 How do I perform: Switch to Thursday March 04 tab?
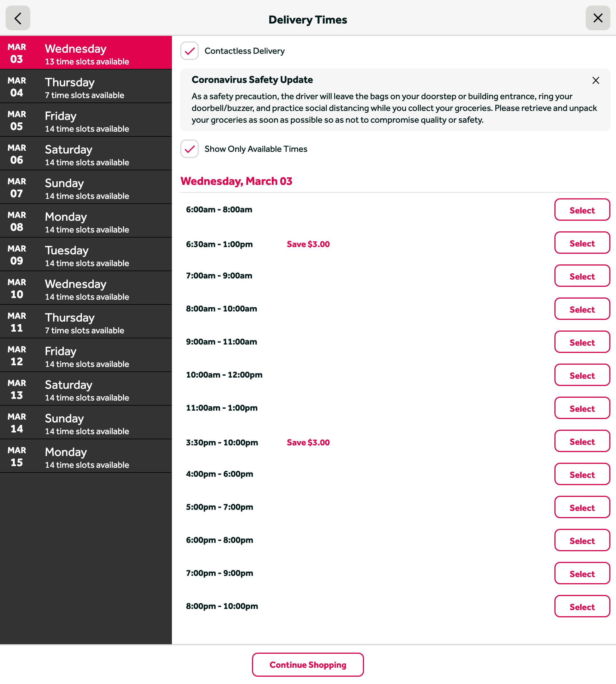click(x=86, y=87)
